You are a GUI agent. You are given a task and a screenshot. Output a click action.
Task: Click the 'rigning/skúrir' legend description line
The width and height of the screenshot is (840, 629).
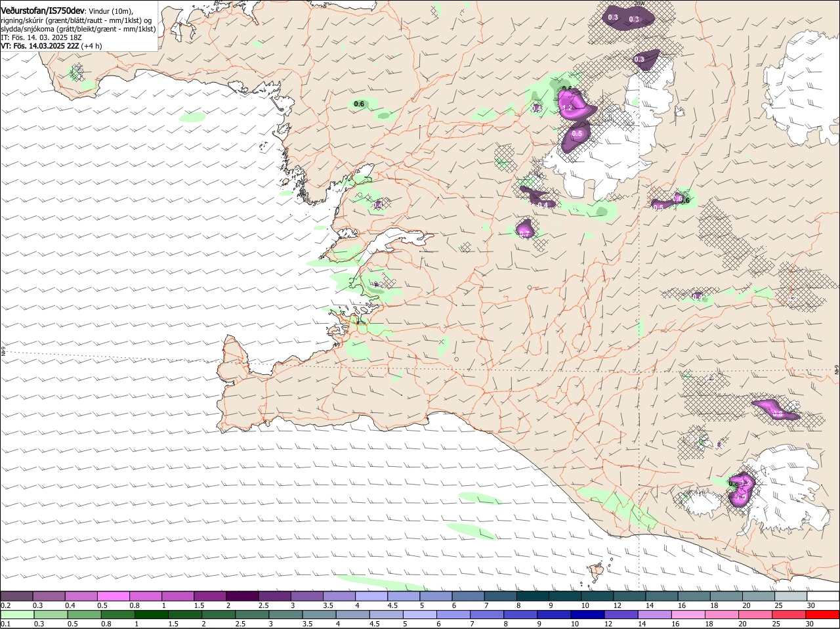click(76, 20)
